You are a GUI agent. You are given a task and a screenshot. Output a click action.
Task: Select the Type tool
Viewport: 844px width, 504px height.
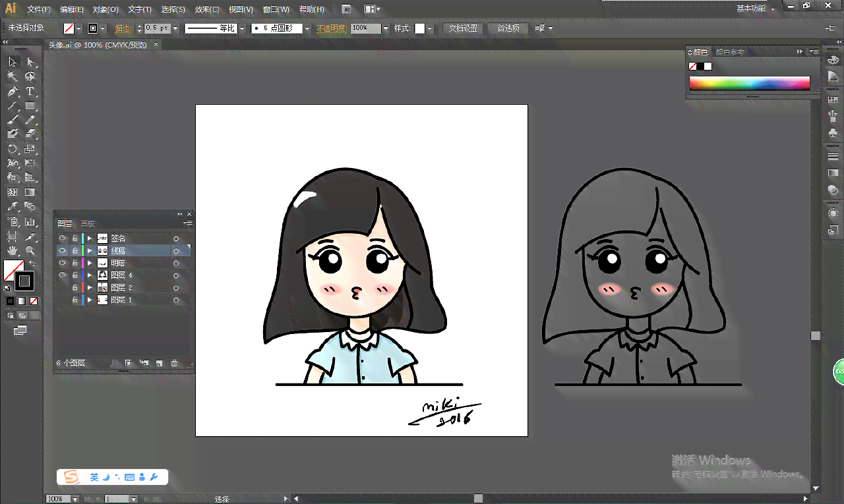[30, 91]
